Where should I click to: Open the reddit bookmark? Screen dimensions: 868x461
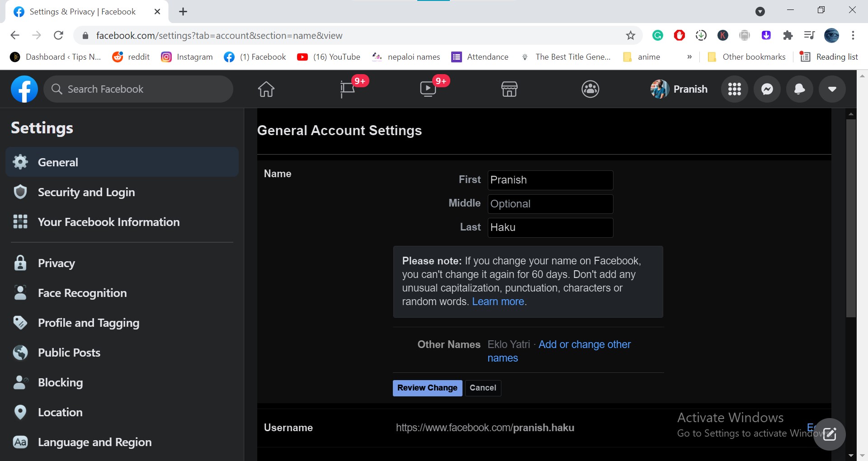coord(131,57)
